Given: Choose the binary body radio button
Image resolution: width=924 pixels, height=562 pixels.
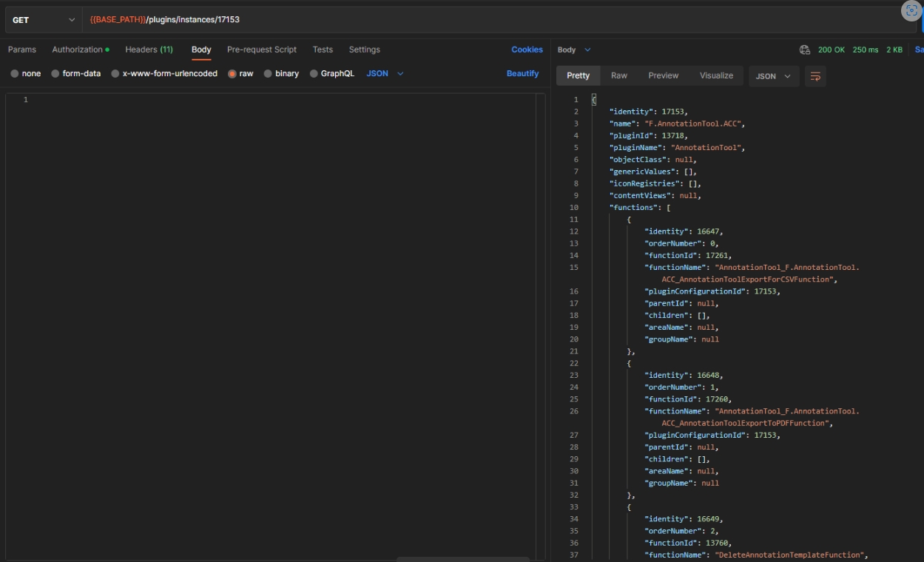Looking at the screenshot, I should click(x=268, y=74).
